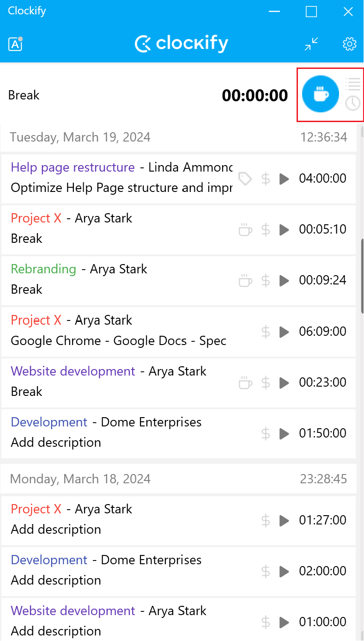Toggle billable dollar on Tuesday Development entry
364x641 pixels.
coord(266,433)
